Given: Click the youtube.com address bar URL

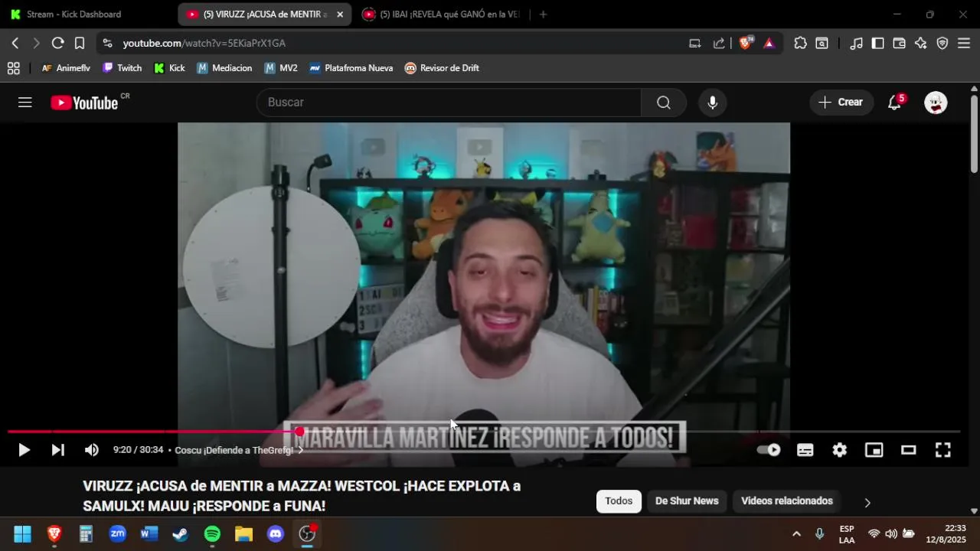Looking at the screenshot, I should coord(204,44).
